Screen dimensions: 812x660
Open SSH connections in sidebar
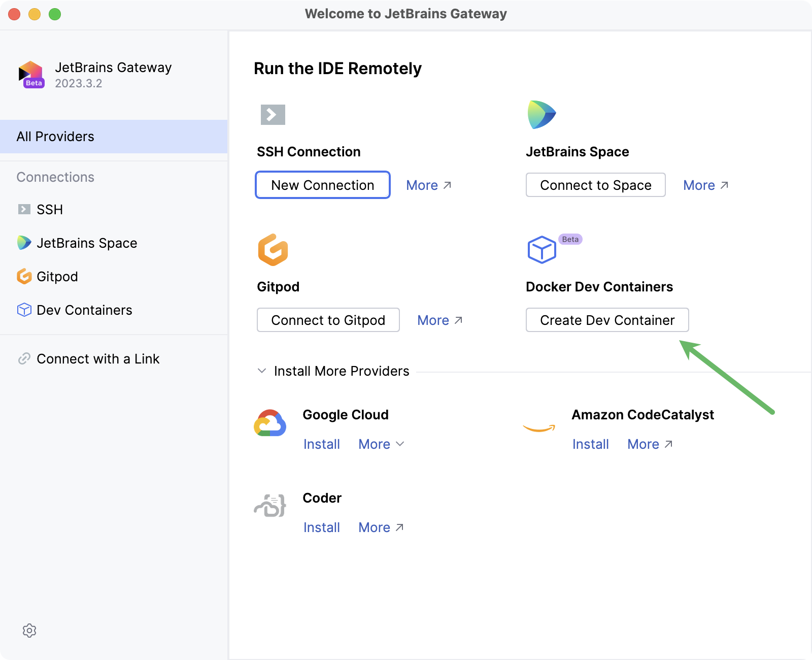click(114, 209)
